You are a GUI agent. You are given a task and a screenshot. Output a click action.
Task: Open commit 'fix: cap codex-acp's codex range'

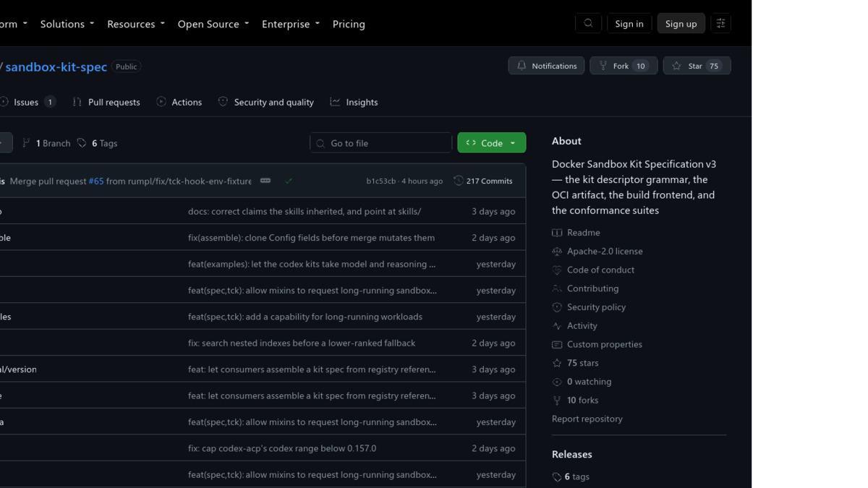pos(282,448)
